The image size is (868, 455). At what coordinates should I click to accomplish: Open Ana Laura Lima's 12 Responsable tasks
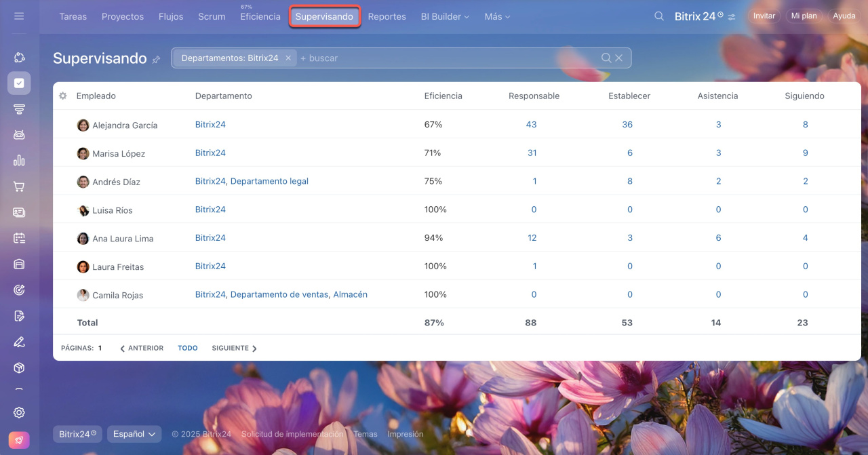(x=532, y=238)
